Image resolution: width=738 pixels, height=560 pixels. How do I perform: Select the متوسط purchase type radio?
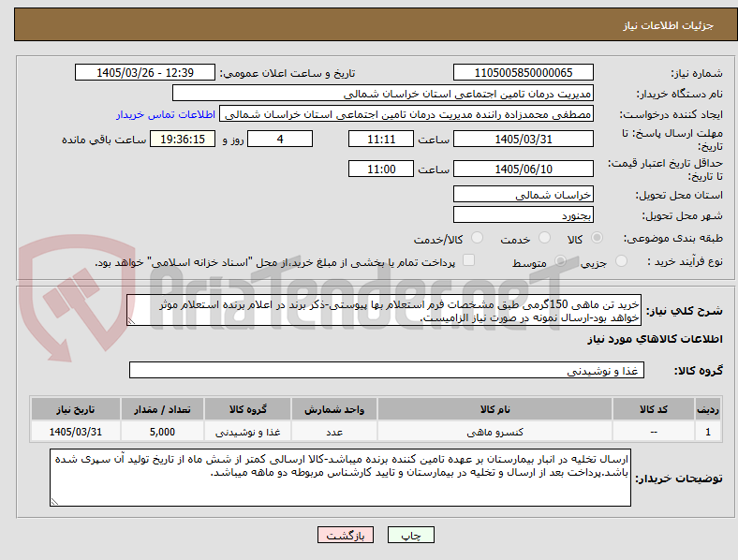pyautogui.click(x=560, y=261)
